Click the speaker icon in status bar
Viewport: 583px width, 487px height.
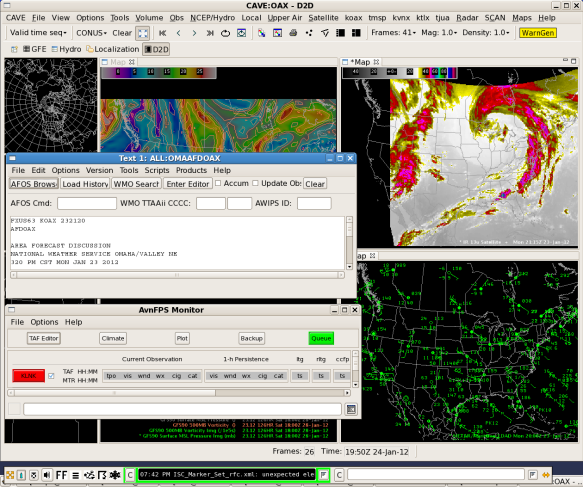(x=47, y=475)
